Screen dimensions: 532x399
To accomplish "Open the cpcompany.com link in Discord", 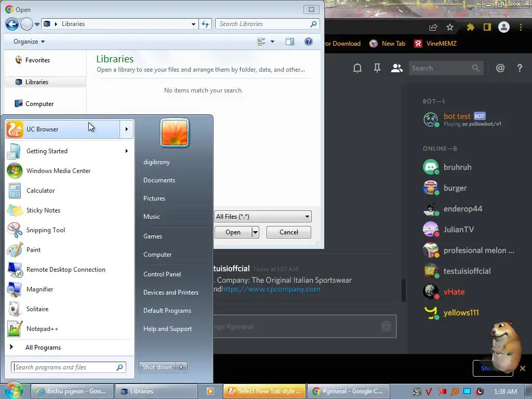I will pos(270,289).
